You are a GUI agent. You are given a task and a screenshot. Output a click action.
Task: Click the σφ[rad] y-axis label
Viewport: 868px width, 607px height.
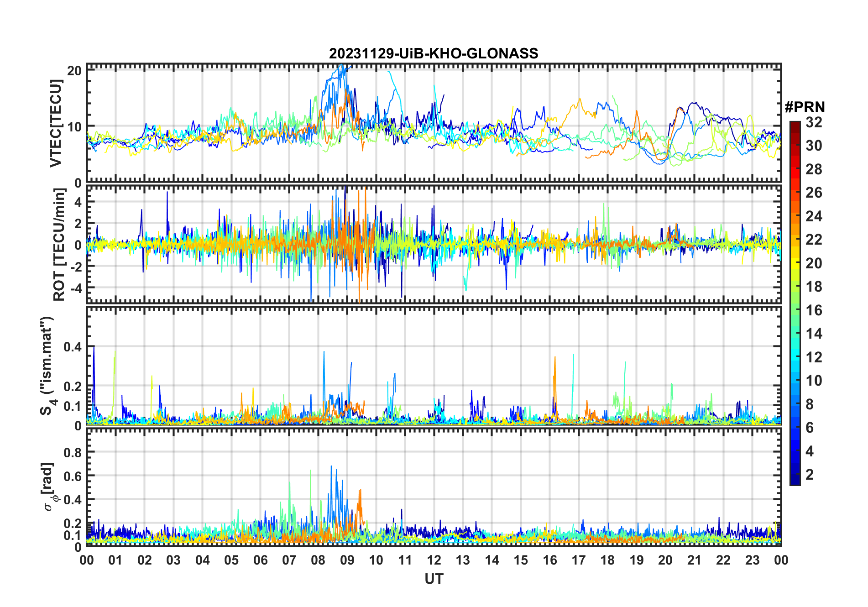click(50, 487)
